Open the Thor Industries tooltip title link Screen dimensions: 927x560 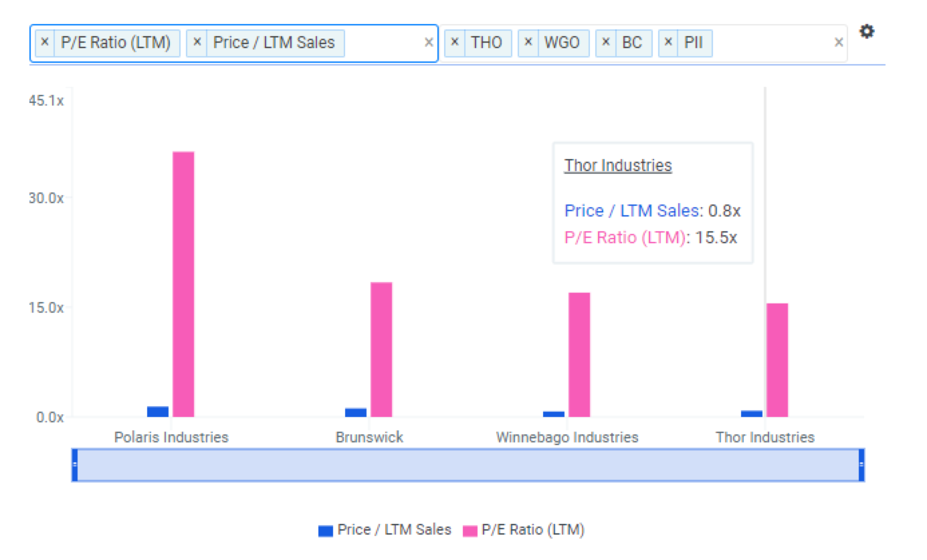[x=618, y=166]
